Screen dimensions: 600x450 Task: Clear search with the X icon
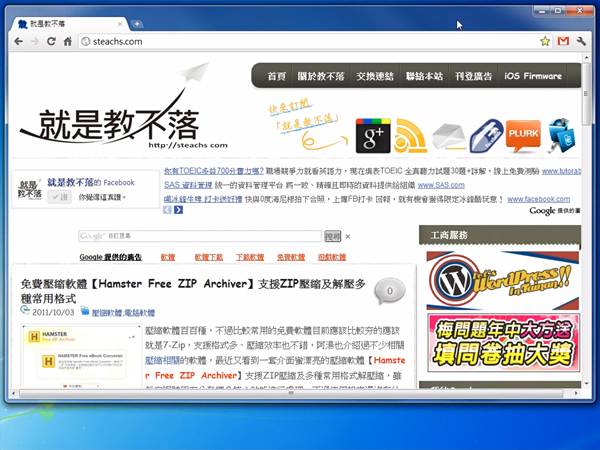pyautogui.click(x=347, y=236)
